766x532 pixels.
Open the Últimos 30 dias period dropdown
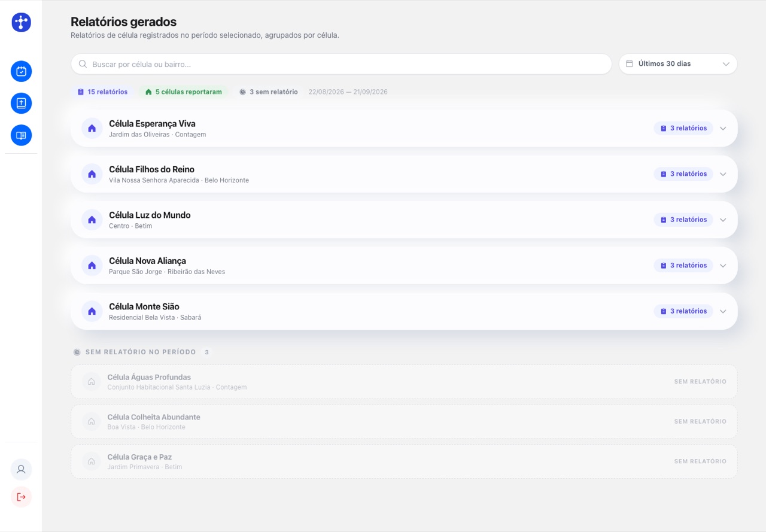point(678,64)
